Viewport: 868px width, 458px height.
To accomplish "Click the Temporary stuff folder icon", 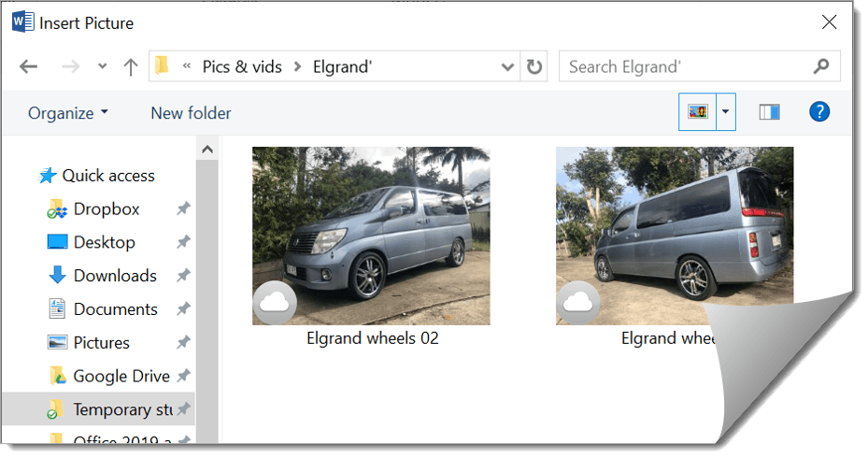I will tap(53, 409).
